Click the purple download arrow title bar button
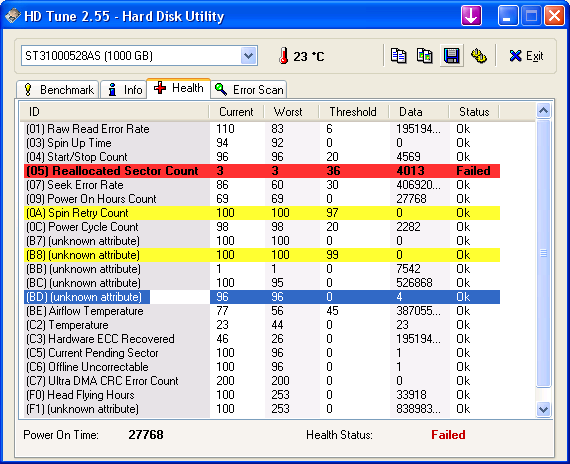This screenshot has height=464, width=570. pyautogui.click(x=471, y=16)
